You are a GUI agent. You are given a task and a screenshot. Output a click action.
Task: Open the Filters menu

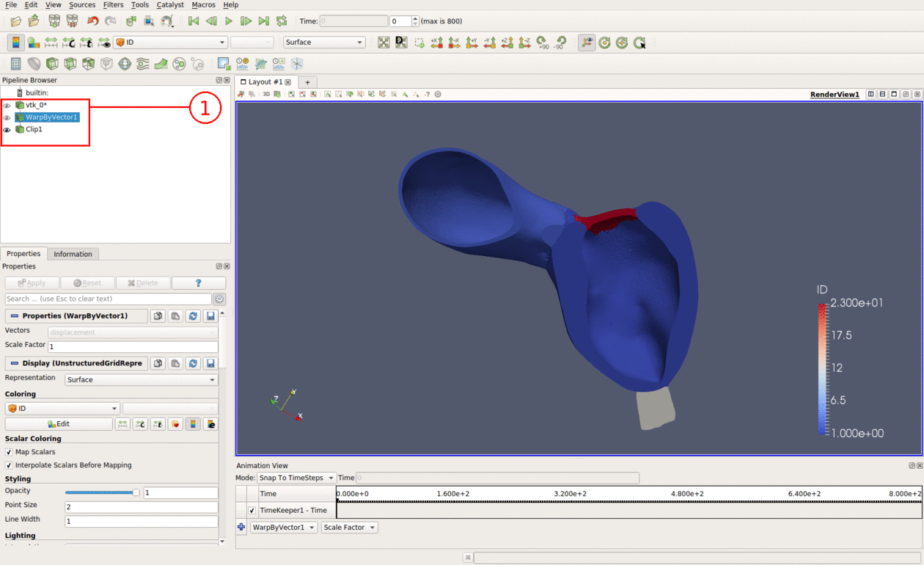pos(113,5)
